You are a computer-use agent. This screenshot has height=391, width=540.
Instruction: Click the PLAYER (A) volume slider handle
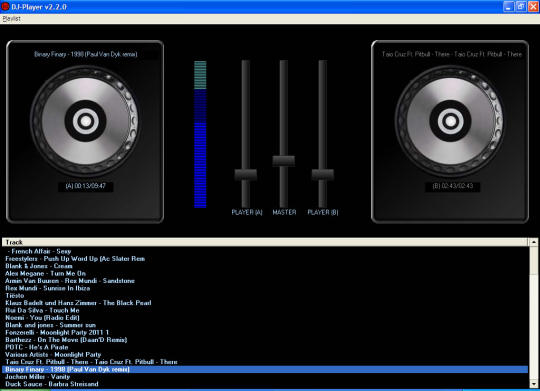click(246, 175)
